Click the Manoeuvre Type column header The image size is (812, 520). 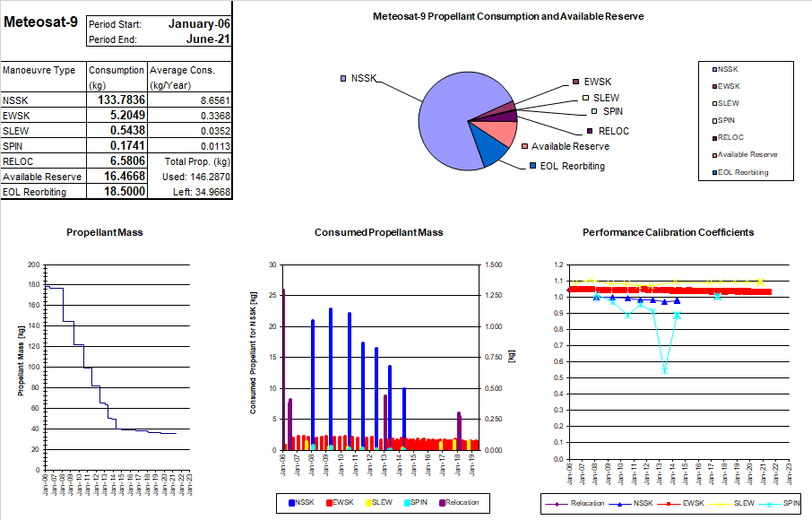(39, 70)
